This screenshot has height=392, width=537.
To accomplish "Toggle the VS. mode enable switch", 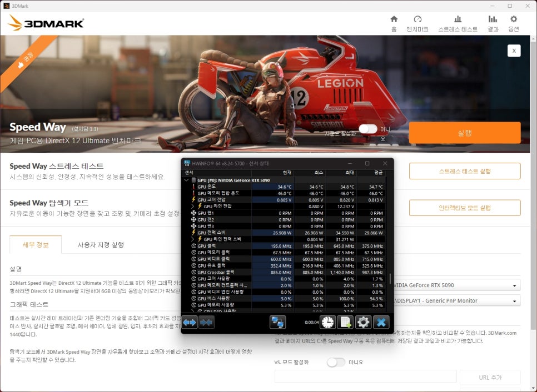I will [x=336, y=362].
